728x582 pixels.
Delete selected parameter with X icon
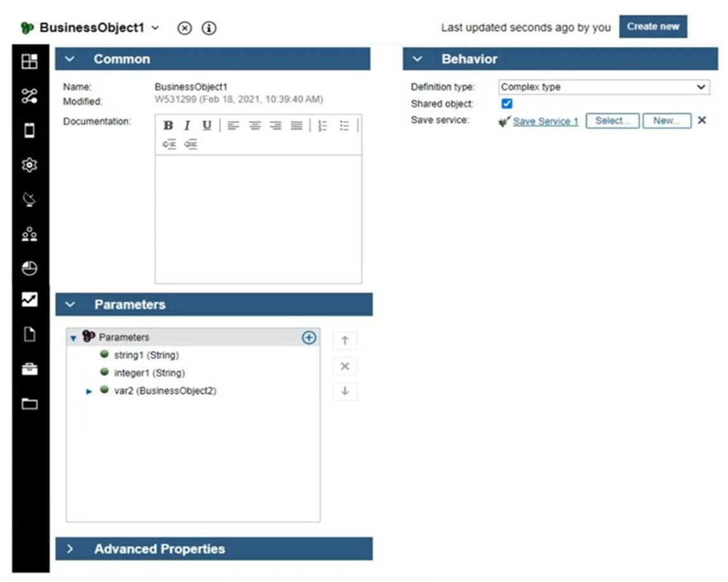pyautogui.click(x=345, y=366)
